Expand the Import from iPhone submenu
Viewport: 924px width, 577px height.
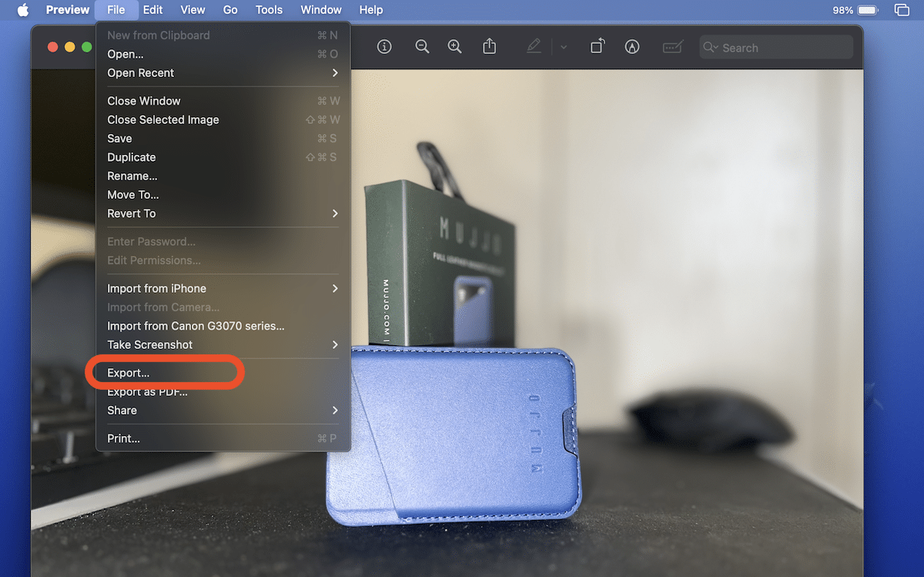223,288
